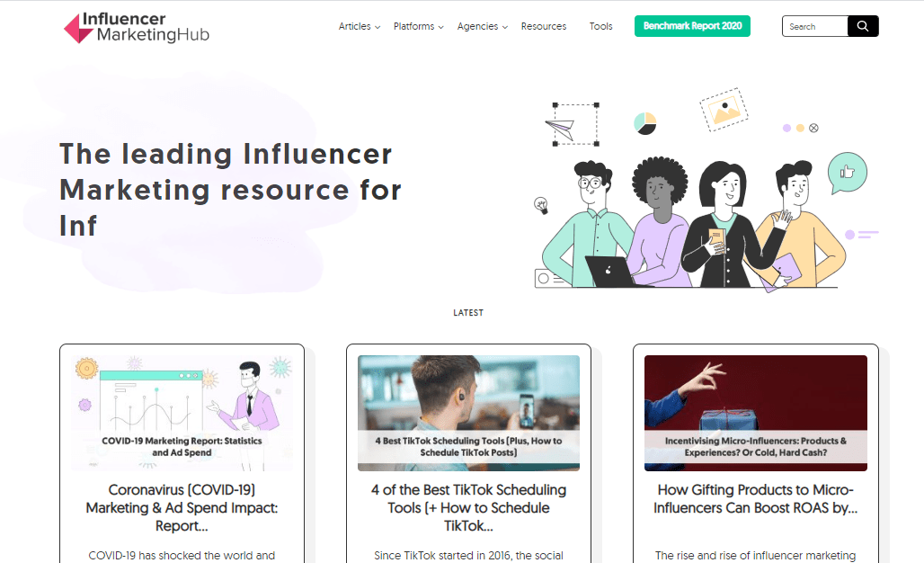Click the framed picture icon in illustration
The width and height of the screenshot is (924, 563).
click(724, 110)
